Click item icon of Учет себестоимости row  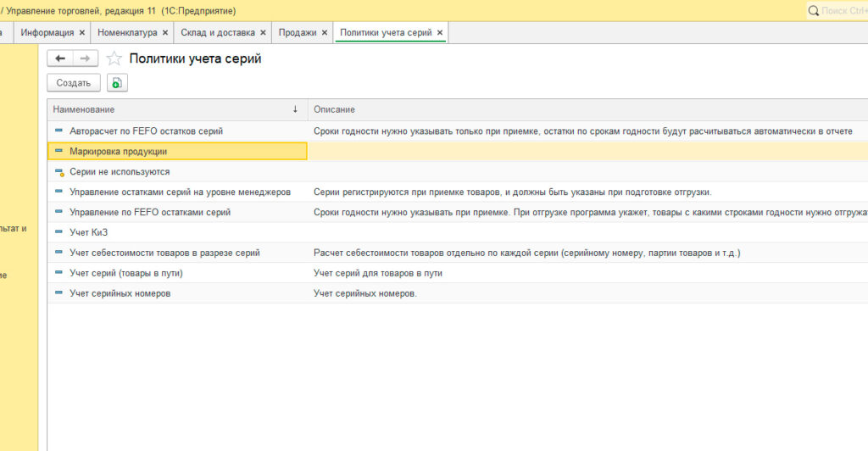tap(58, 253)
